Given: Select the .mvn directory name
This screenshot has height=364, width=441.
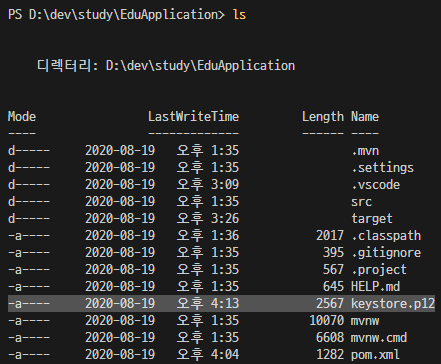Looking at the screenshot, I should 365,151.
